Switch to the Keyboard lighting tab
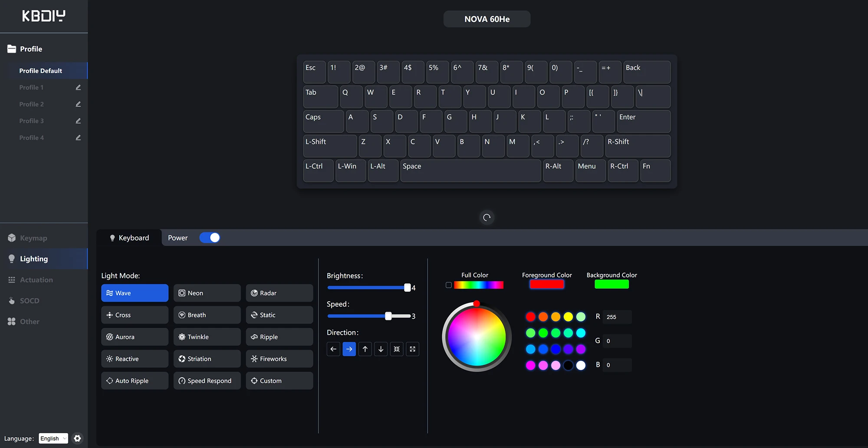868x448 pixels. click(x=129, y=238)
